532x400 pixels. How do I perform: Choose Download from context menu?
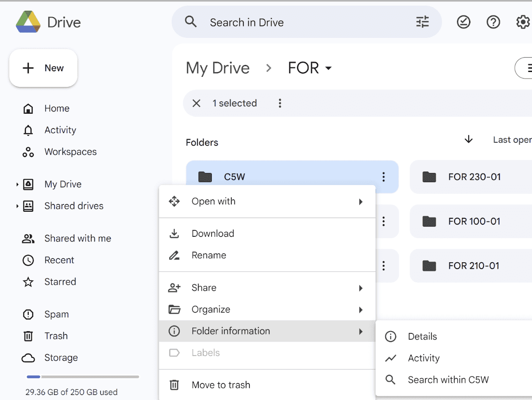(x=267, y=234)
